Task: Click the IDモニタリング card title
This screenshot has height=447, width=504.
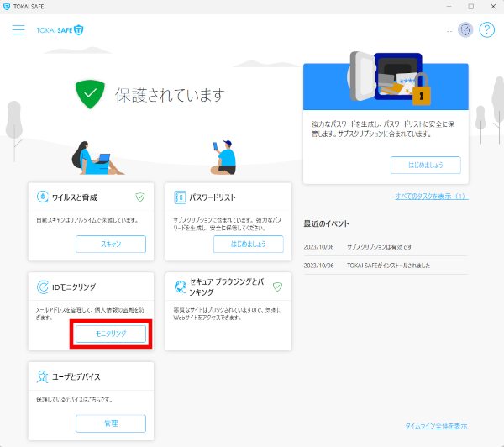Action: [74, 287]
